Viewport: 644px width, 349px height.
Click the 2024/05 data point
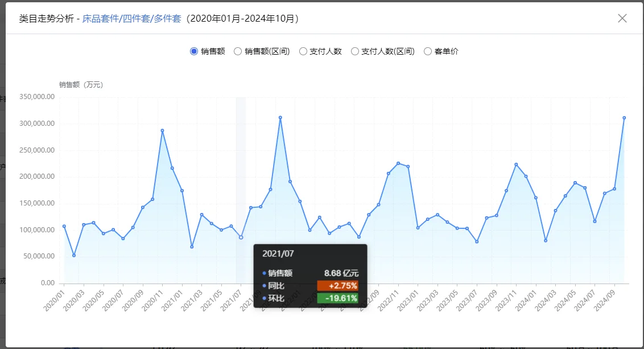575,183
